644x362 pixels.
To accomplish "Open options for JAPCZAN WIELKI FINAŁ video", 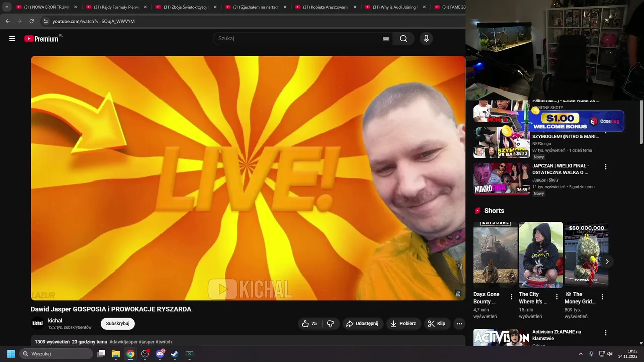I will tap(606, 167).
